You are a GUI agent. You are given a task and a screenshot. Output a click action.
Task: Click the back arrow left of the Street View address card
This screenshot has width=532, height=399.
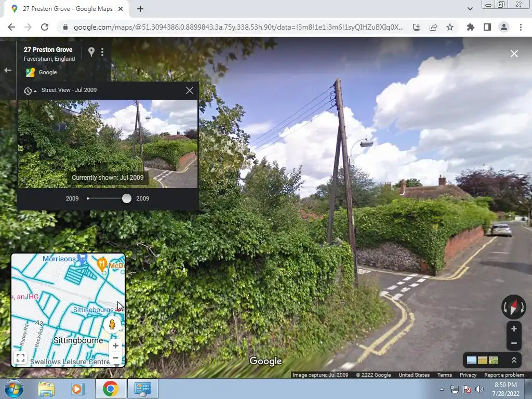click(8, 70)
